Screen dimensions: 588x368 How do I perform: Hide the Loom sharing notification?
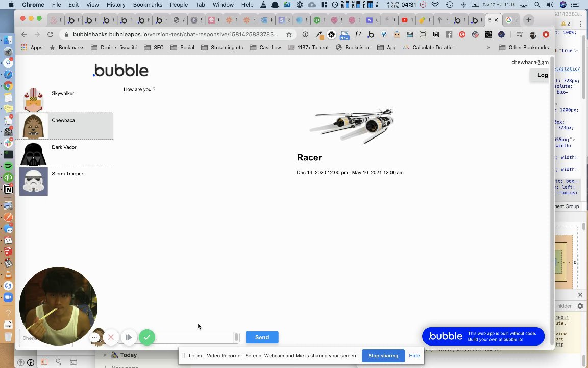coord(414,356)
